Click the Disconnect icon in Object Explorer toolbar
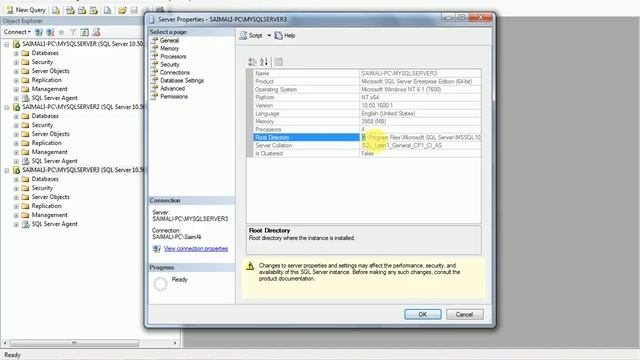 pos(50,32)
